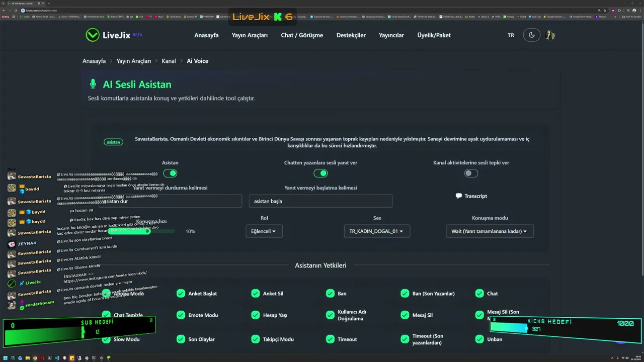Uncheck the Unban permission checkbox

[479, 339]
